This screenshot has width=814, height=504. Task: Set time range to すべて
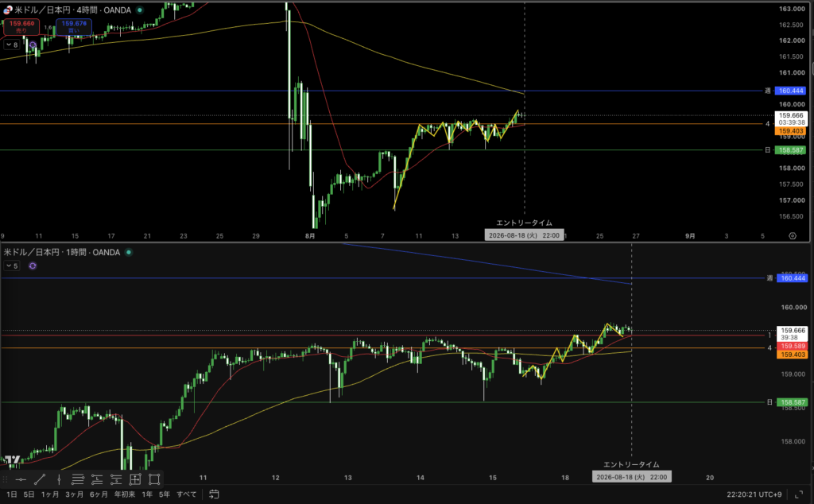click(186, 494)
